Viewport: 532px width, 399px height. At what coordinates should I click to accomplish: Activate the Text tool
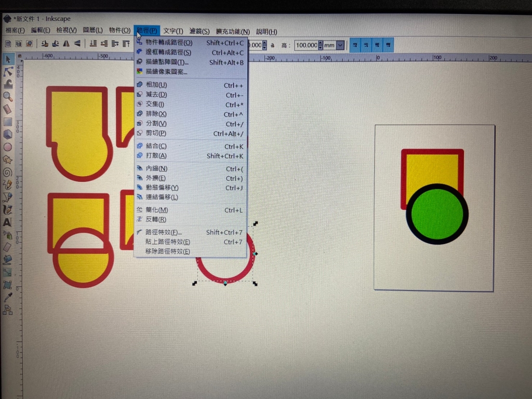coord(7,222)
